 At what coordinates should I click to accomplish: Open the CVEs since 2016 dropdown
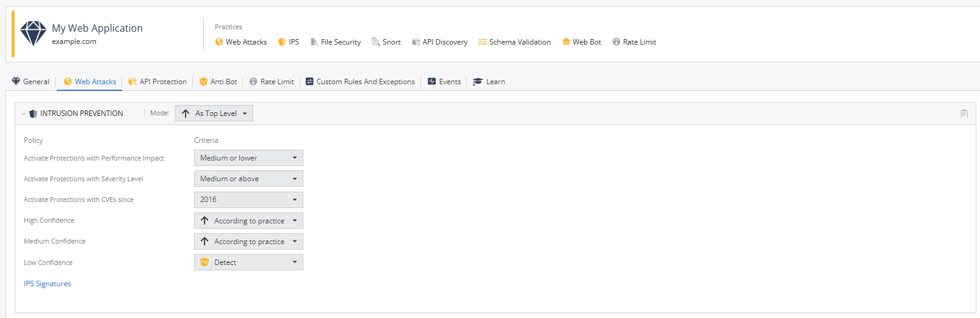(248, 200)
